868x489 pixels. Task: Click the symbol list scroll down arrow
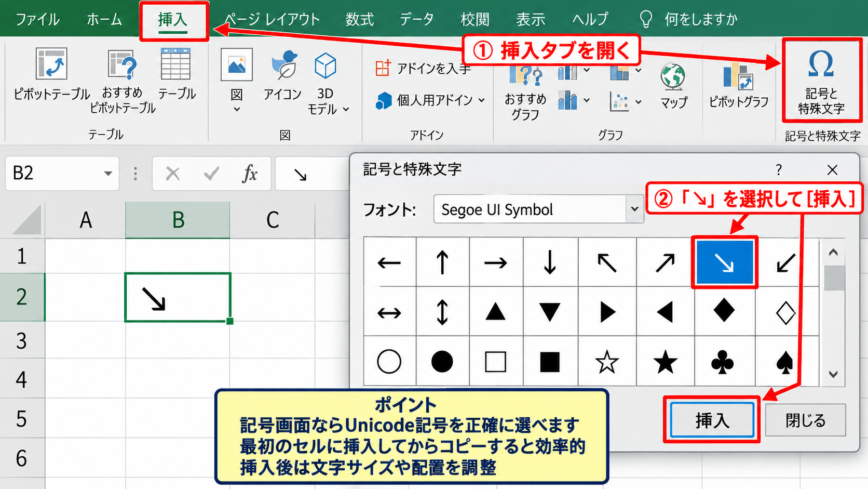[834, 374]
